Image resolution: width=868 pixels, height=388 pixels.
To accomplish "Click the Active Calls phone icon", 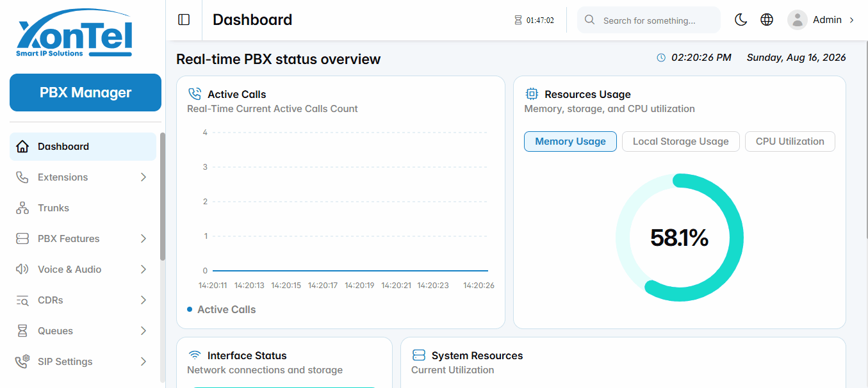I will click(x=195, y=94).
